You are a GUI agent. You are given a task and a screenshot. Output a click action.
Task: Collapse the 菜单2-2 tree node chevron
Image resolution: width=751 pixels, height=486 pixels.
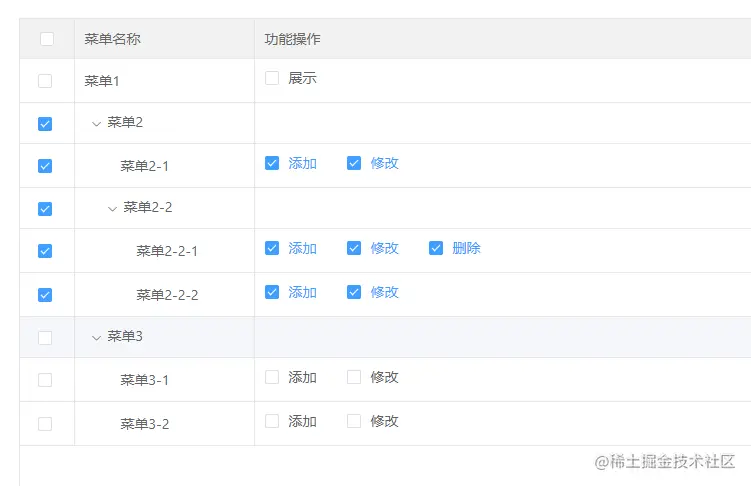(112, 209)
